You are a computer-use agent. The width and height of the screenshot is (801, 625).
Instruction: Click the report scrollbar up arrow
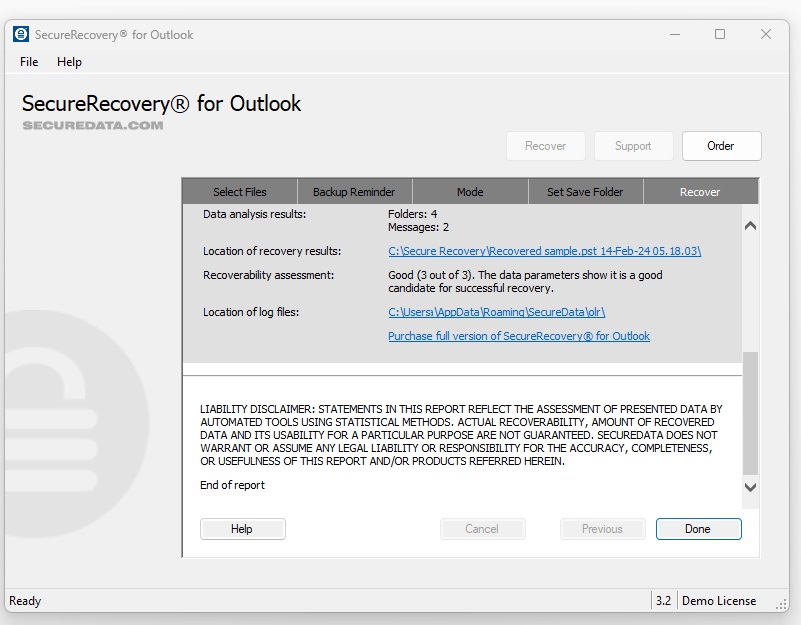[750, 226]
